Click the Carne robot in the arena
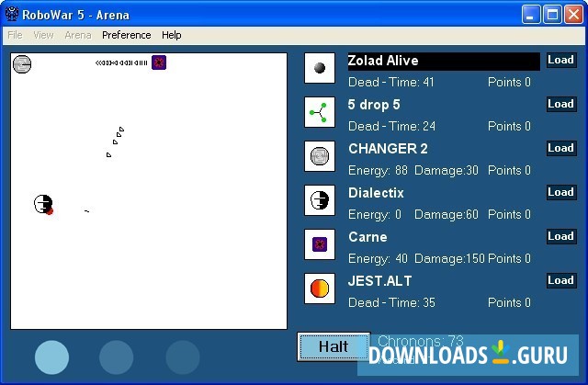Screen dimensions: 588x385 click(159, 62)
